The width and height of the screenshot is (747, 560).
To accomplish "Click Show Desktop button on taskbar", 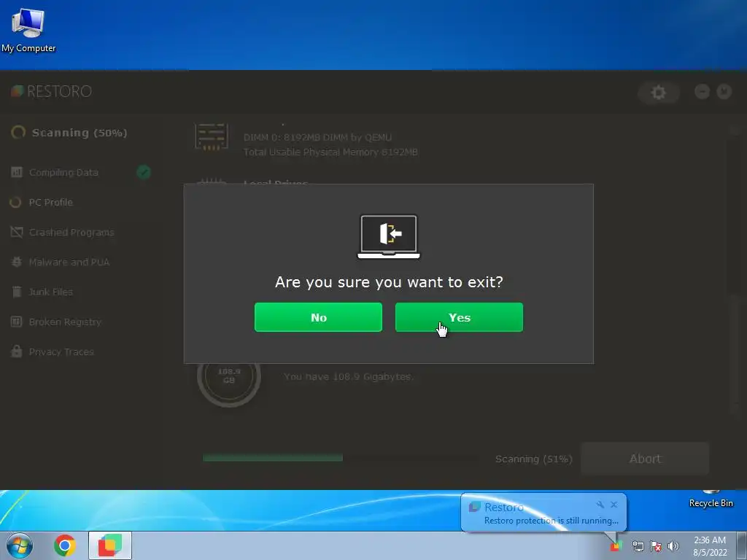I will [x=742, y=545].
